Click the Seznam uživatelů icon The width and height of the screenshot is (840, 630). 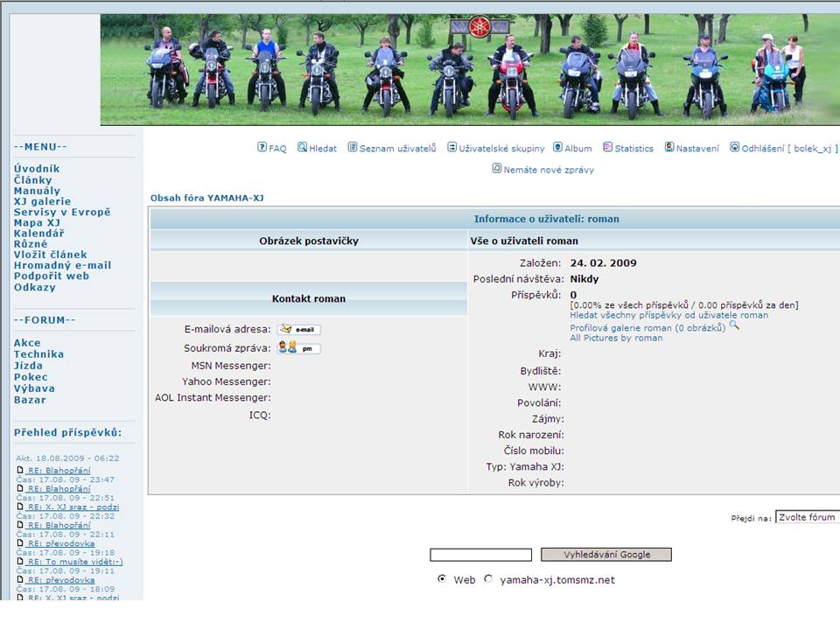[x=353, y=147]
